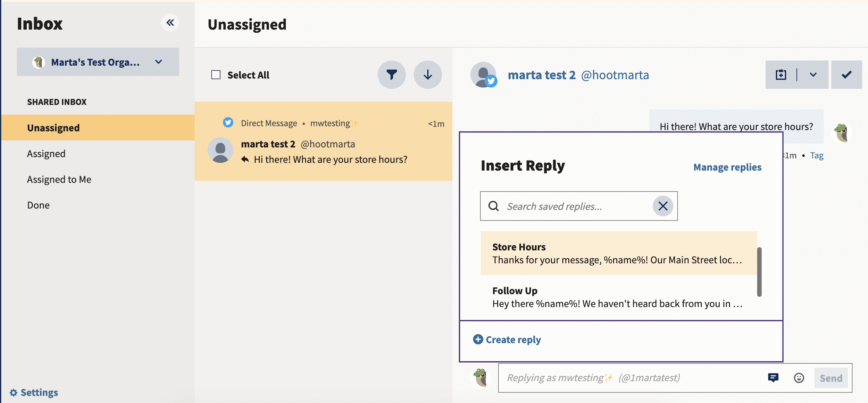Open the Done inbox section
The height and width of the screenshot is (403, 868).
(x=38, y=205)
